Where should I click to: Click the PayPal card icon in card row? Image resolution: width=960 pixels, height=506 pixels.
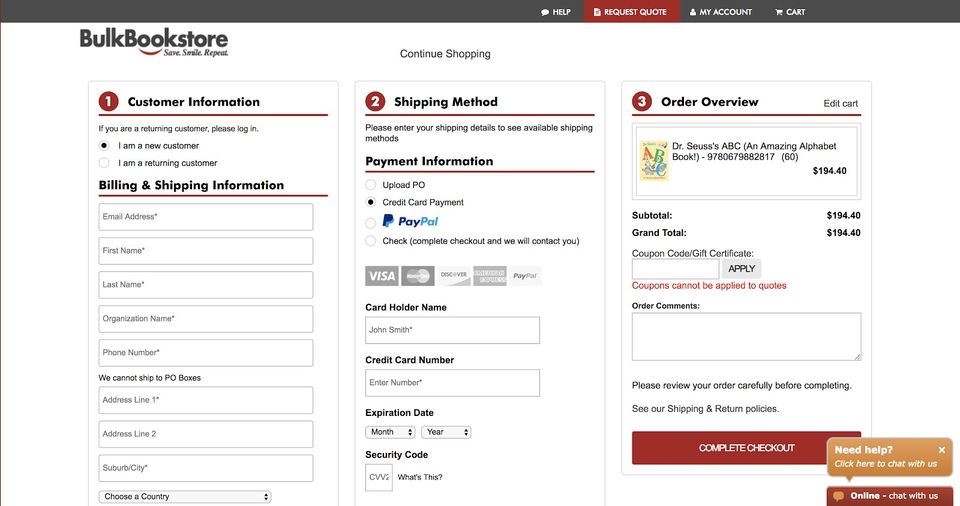pyautogui.click(x=525, y=275)
